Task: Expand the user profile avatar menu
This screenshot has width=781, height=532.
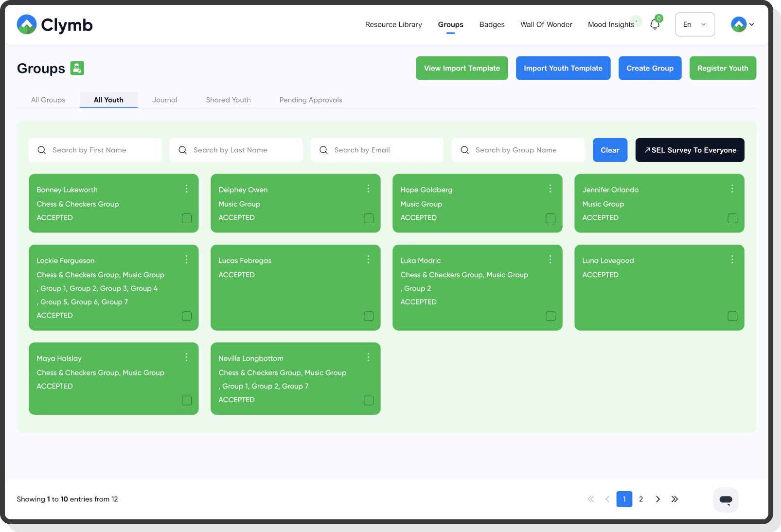Action: coord(742,24)
